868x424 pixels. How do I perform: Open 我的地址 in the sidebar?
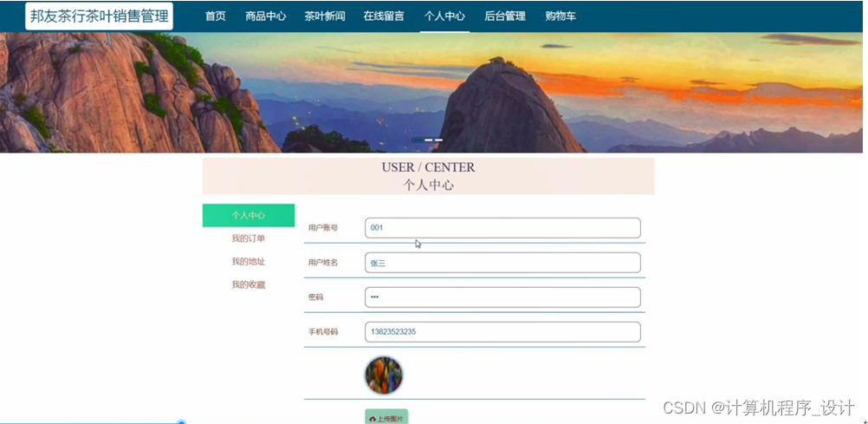[249, 262]
